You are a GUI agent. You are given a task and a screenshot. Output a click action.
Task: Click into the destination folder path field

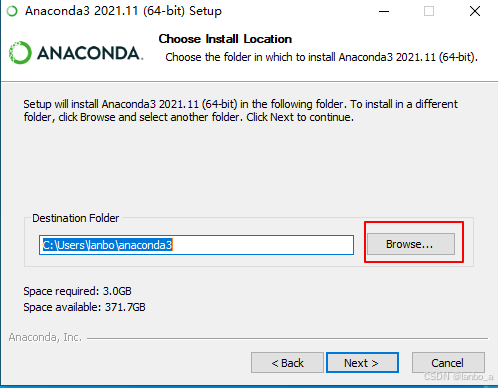pos(196,245)
